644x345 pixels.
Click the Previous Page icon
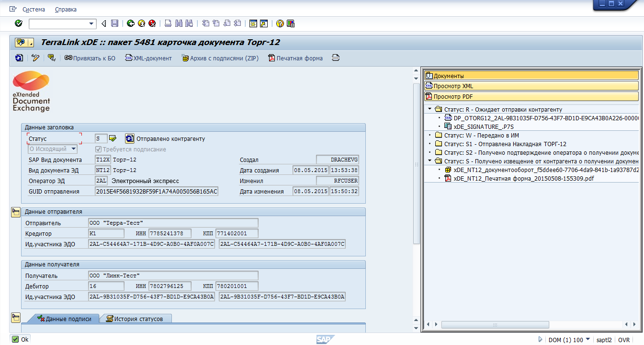point(216,23)
